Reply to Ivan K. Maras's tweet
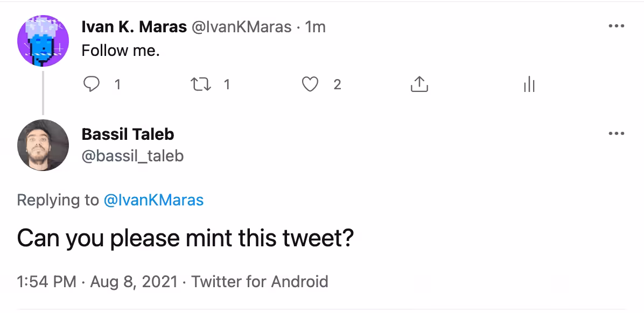Viewport: 644px width, 313px height. click(92, 84)
